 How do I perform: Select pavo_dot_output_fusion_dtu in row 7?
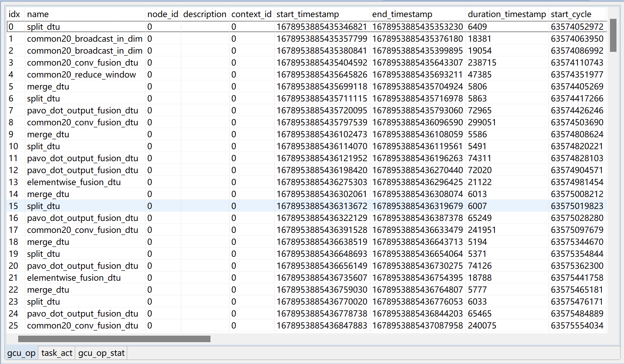pyautogui.click(x=82, y=110)
